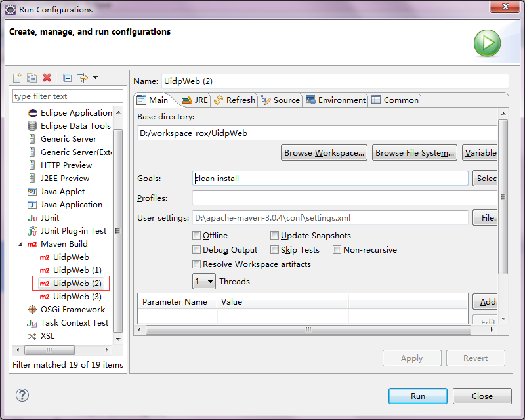Collapse the Maven Build tree node
Image resolution: width=525 pixels, height=420 pixels.
click(20, 245)
